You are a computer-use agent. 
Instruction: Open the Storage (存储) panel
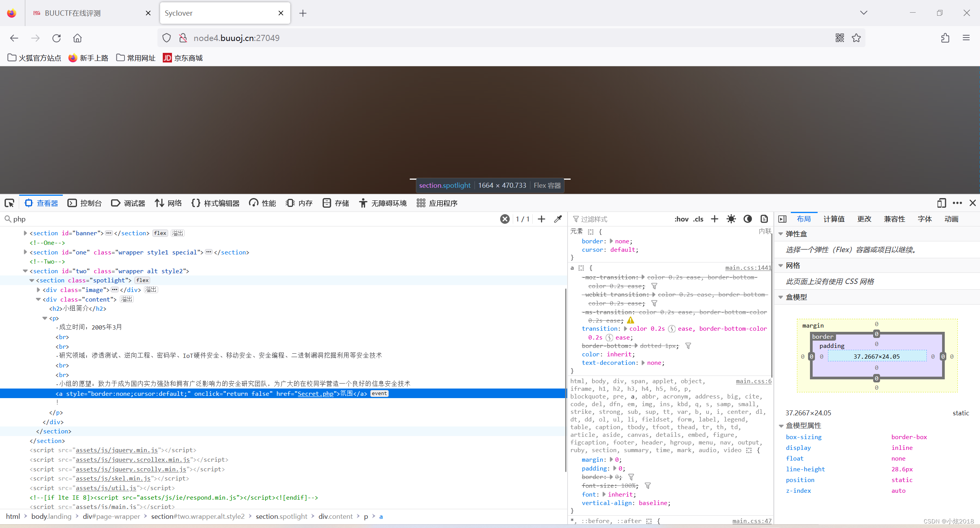tap(336, 203)
